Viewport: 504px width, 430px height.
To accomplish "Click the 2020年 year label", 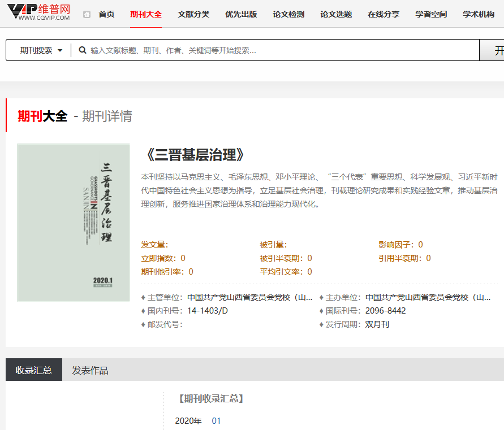I will point(188,421).
